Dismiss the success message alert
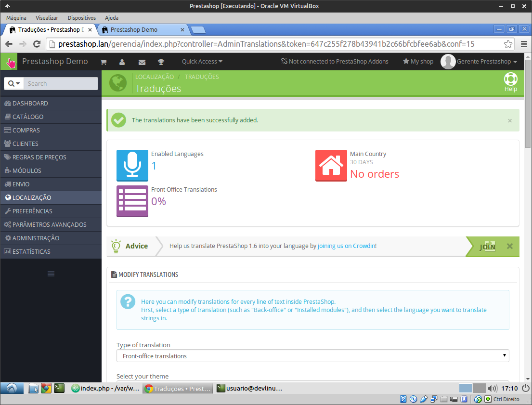Image resolution: width=532 pixels, height=405 pixels. 509,120
